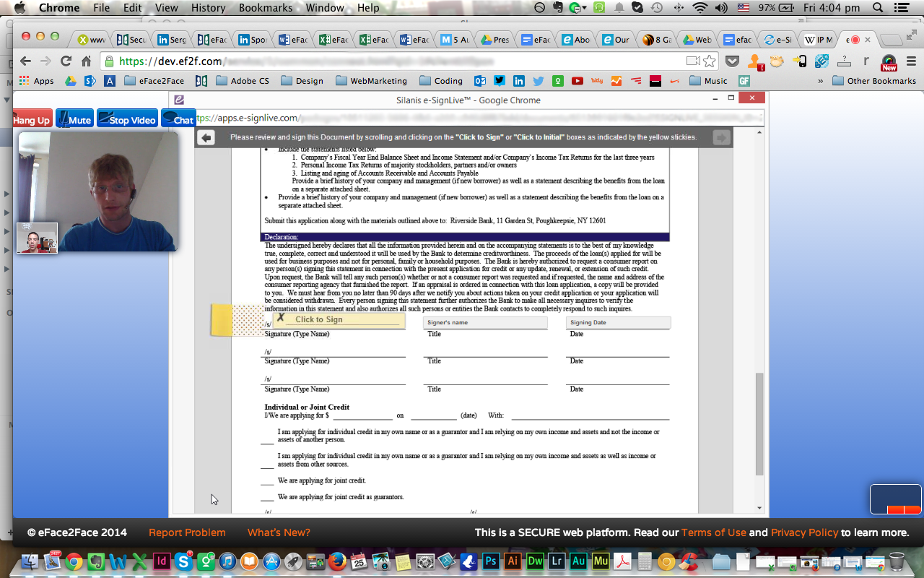924x578 pixels.
Task: Open the Other Bookmarks folder
Action: pyautogui.click(x=874, y=81)
